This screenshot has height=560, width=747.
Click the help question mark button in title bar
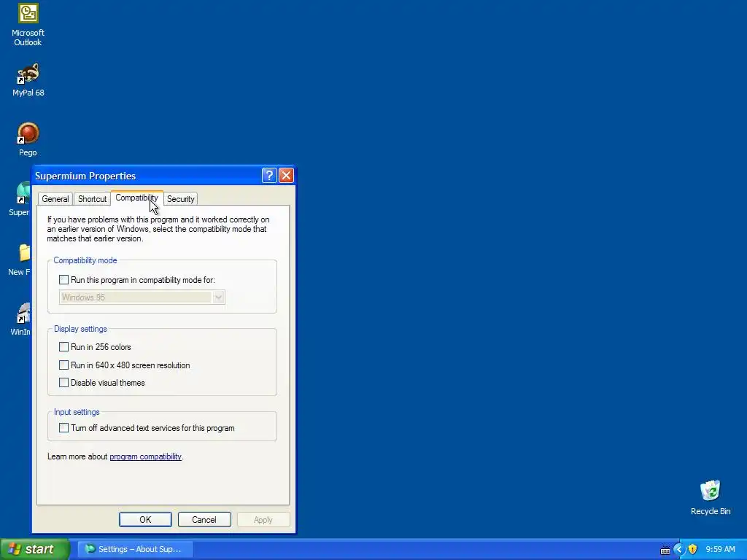pyautogui.click(x=269, y=176)
